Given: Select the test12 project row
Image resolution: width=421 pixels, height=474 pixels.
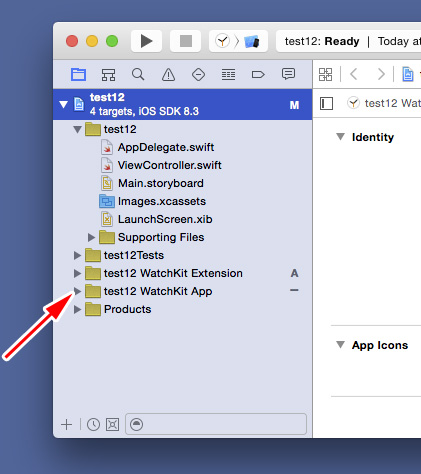Looking at the screenshot, I should pos(183,104).
